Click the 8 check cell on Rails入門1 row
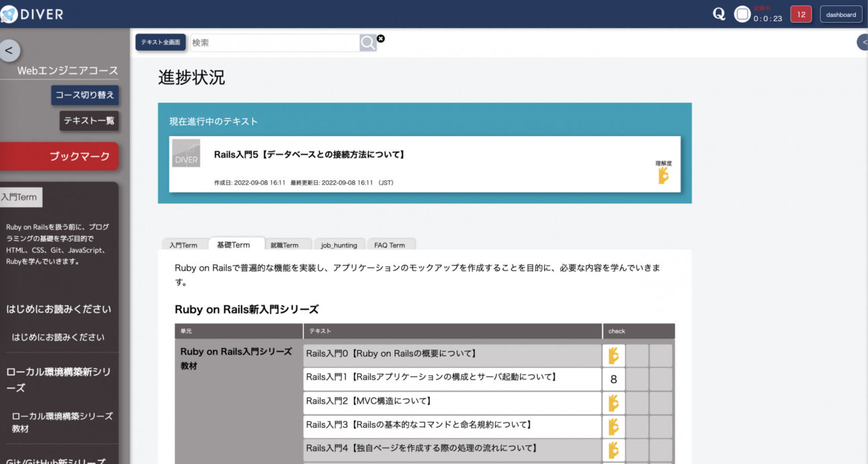Screen dimensions: 868x464 point(614,379)
